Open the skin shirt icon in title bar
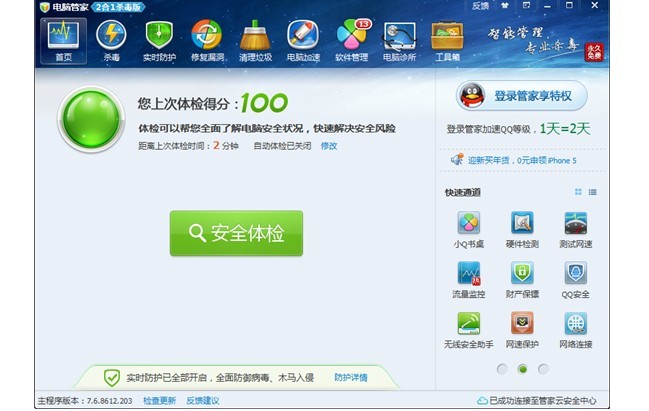Viewport: 649px width, 411px height. pos(505,6)
